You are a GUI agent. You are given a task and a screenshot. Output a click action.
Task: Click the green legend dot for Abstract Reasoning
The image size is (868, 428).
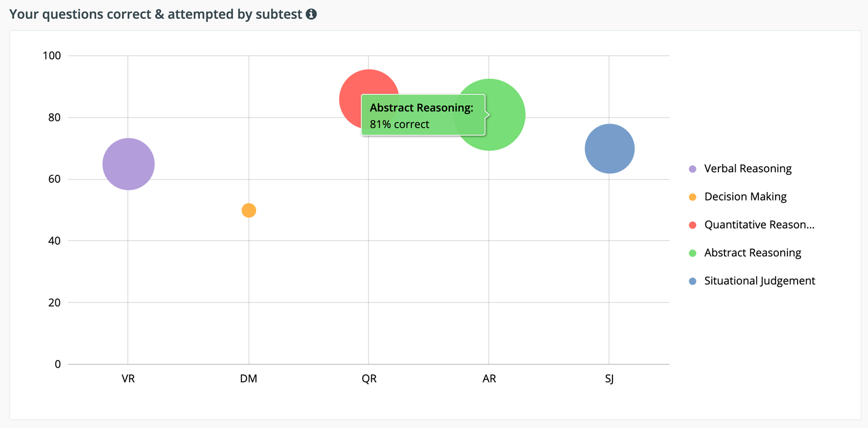[693, 253]
